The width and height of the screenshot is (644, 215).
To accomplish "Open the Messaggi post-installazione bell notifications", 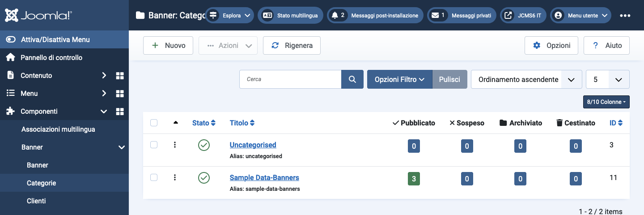I will pyautogui.click(x=375, y=15).
